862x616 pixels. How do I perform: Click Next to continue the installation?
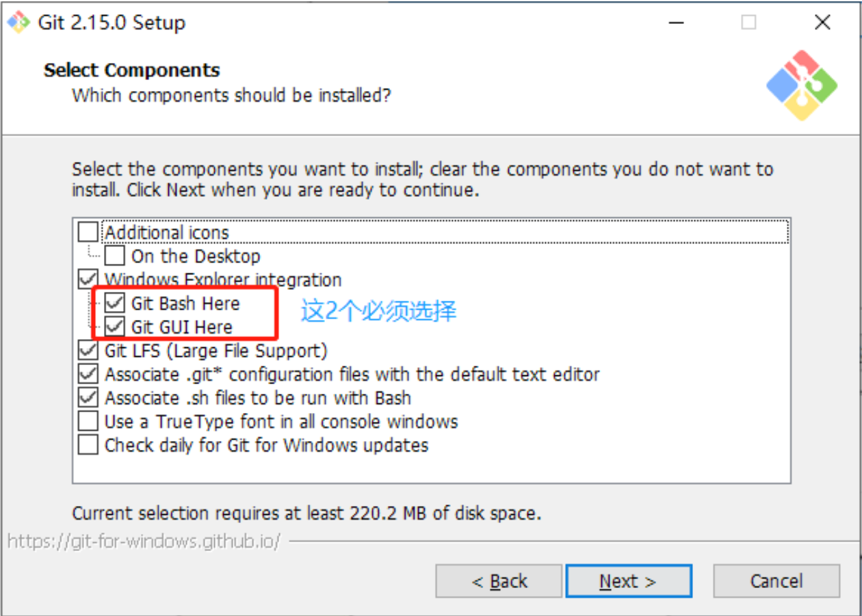(x=628, y=581)
